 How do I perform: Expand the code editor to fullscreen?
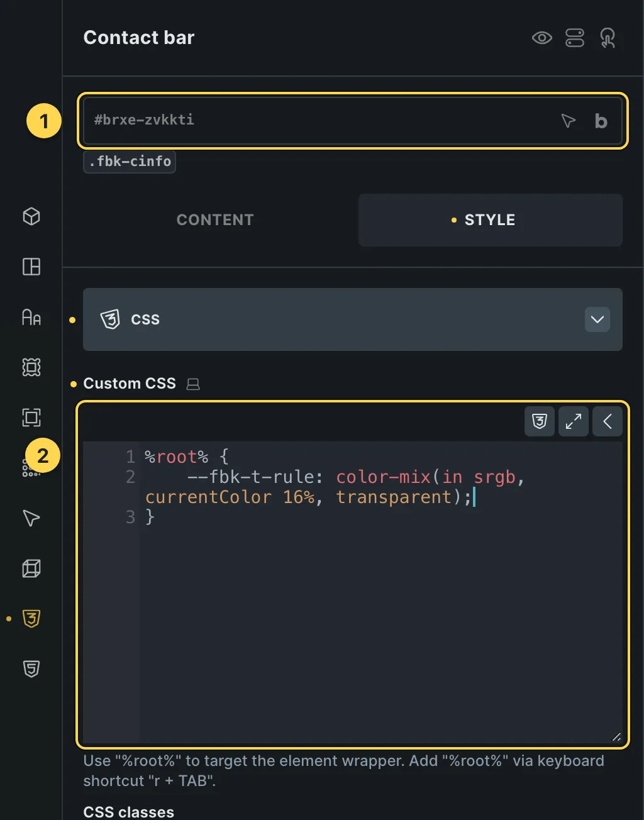pos(574,421)
